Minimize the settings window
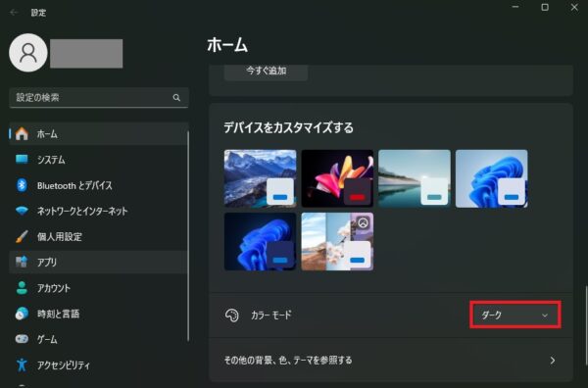Viewport: 588px width, 388px height. [x=515, y=8]
